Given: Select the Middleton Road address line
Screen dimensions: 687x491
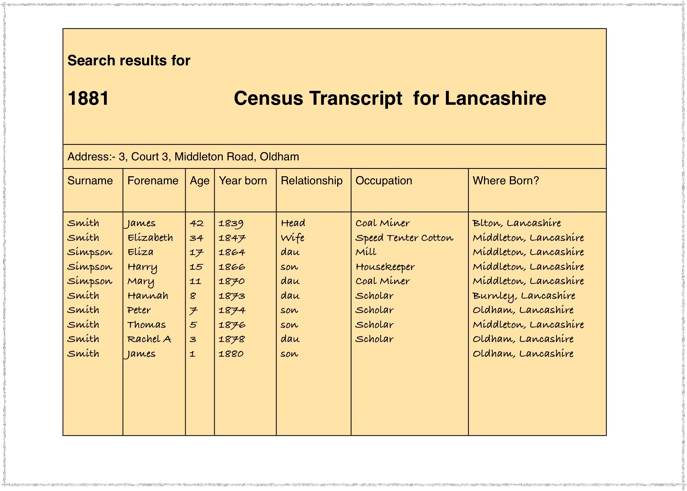Looking at the screenshot, I should pyautogui.click(x=183, y=157).
